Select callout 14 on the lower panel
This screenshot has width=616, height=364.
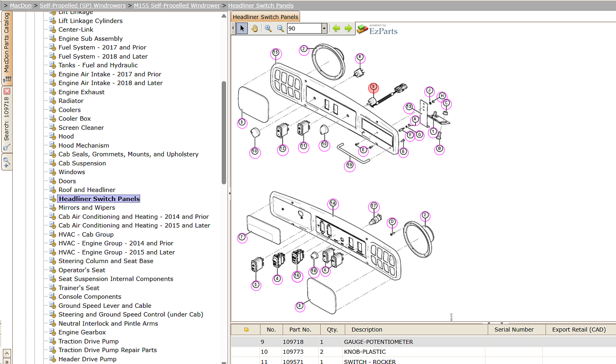pos(333,203)
